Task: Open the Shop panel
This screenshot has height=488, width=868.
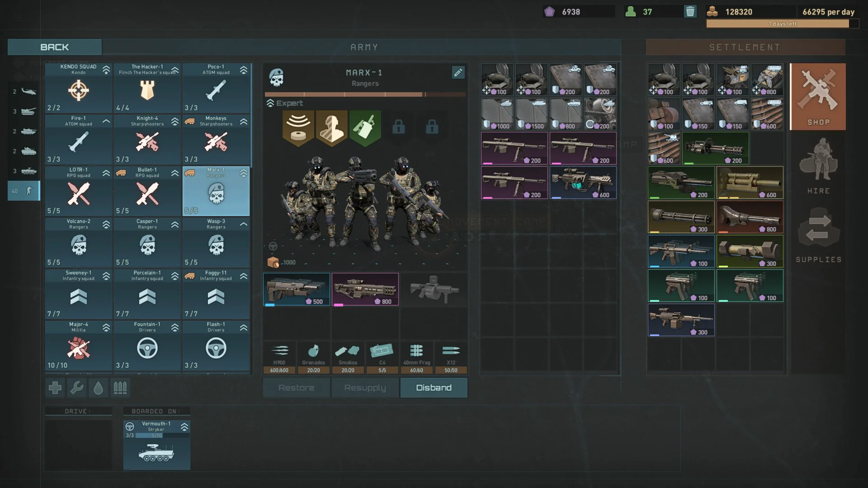Action: coord(817,96)
